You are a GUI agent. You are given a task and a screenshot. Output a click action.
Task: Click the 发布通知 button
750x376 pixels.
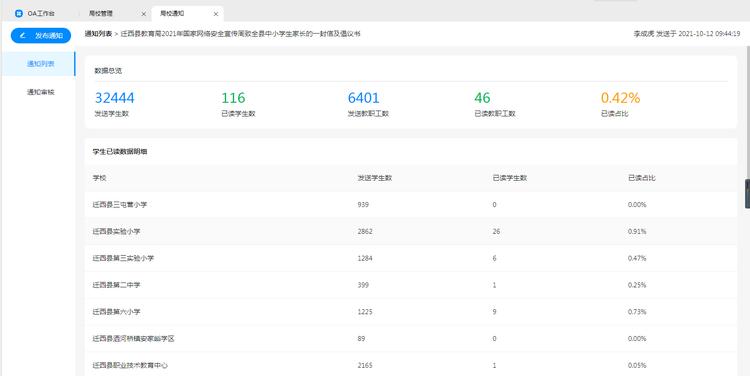pos(41,35)
